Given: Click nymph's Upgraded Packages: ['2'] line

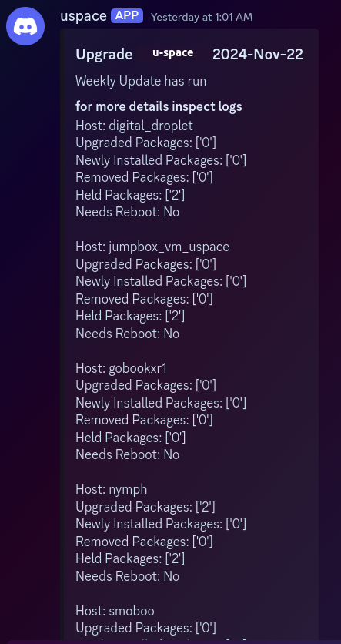Looking at the screenshot, I should point(145,507).
